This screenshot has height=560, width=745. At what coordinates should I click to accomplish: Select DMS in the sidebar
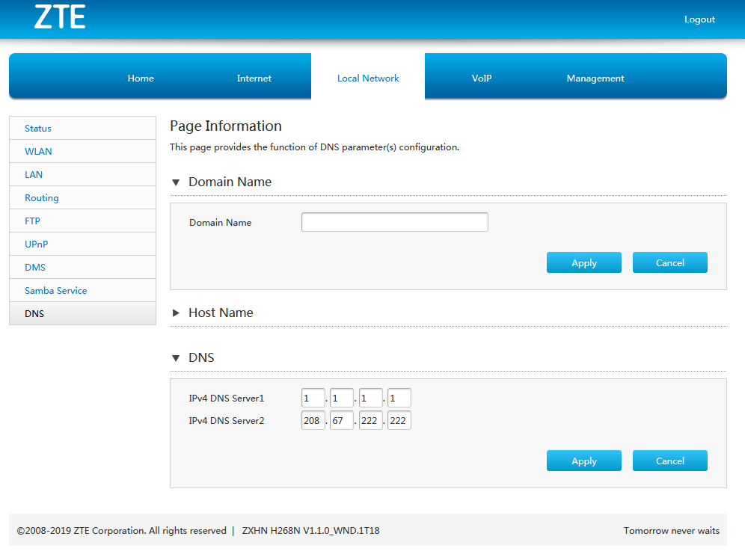point(83,268)
